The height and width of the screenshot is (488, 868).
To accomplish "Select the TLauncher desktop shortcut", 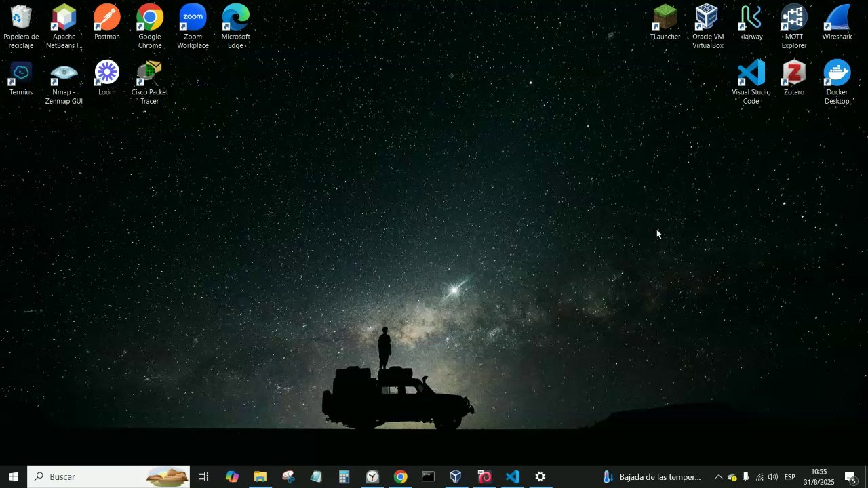I will pyautogui.click(x=665, y=23).
